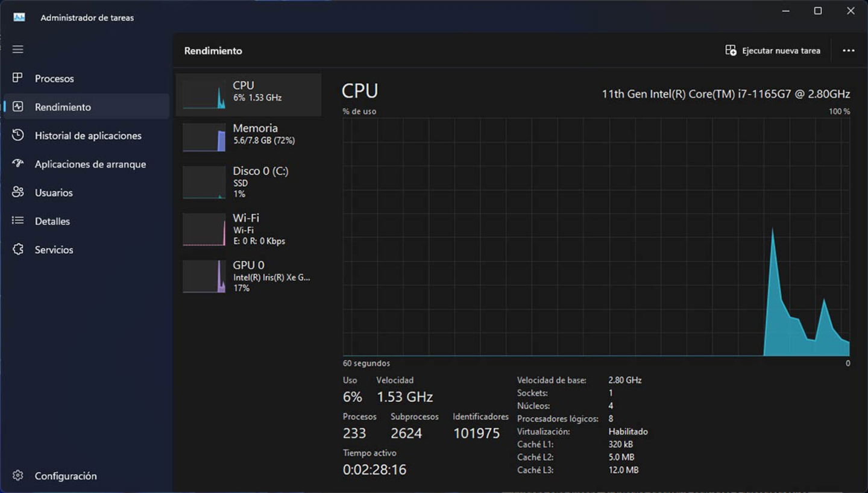Select the Wi-Fi performance entry
Screen dimensions: 868x493
(248, 228)
